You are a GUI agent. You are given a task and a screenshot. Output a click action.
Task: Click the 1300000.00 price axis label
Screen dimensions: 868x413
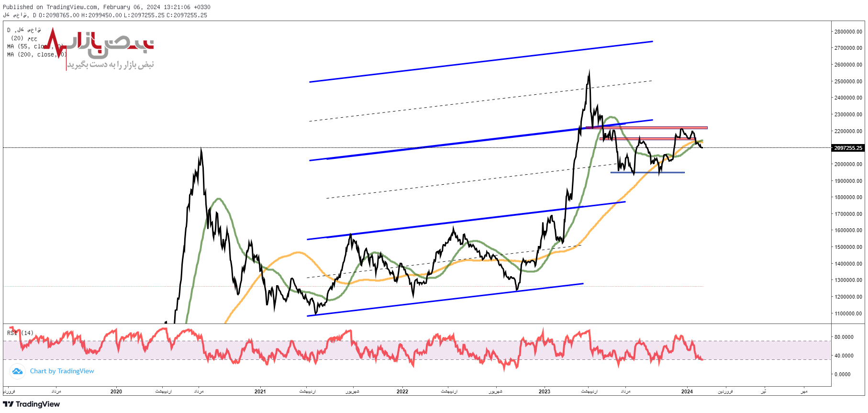tap(848, 280)
